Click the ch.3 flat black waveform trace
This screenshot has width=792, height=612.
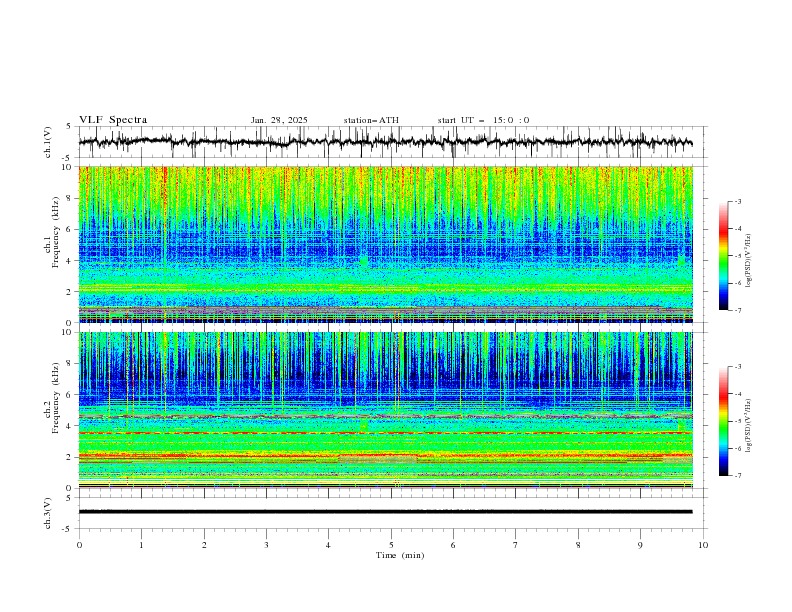click(x=385, y=512)
